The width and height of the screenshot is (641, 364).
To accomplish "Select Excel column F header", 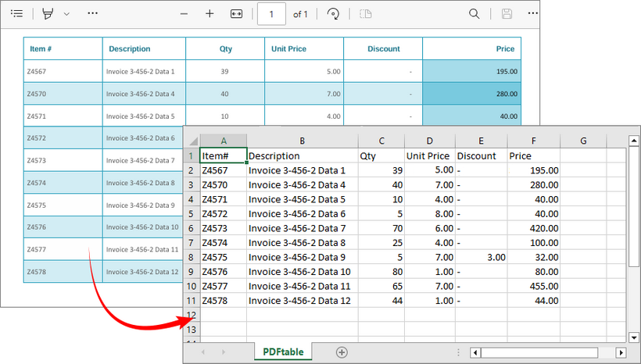I will [533, 141].
